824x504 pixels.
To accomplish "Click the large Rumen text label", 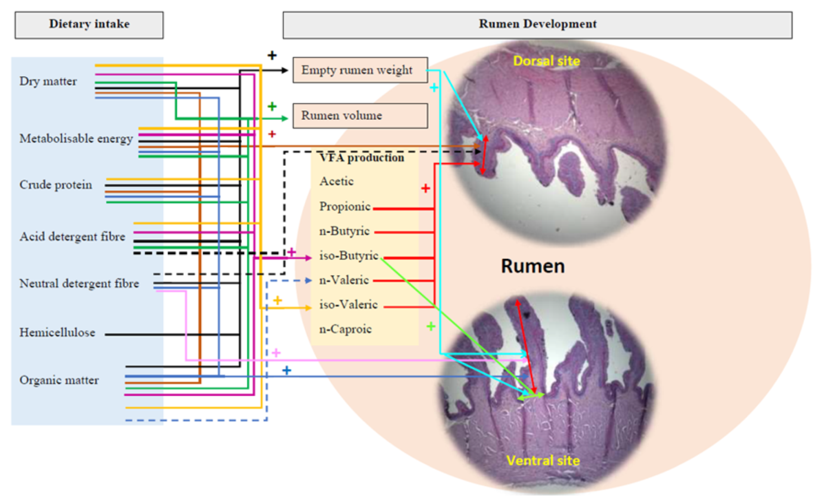I will tap(532, 266).
